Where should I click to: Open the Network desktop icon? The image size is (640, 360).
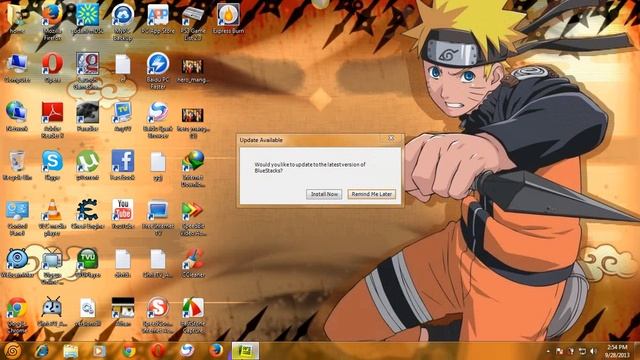[x=17, y=116]
